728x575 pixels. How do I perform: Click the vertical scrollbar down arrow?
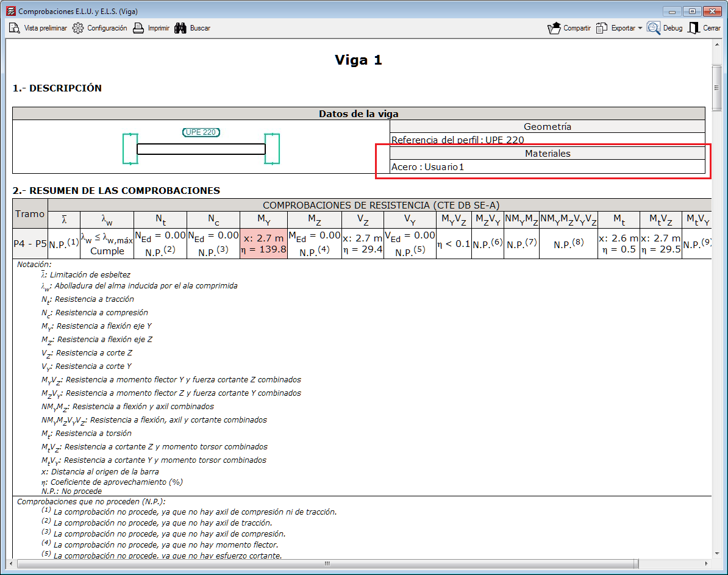coord(717,554)
